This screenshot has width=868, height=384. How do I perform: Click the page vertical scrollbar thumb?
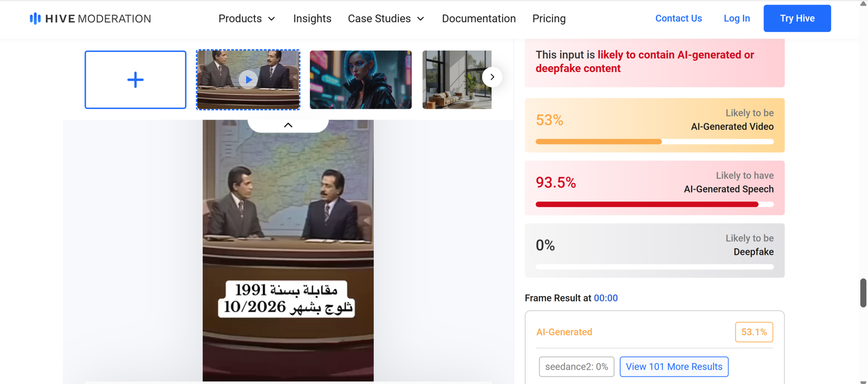(x=863, y=293)
